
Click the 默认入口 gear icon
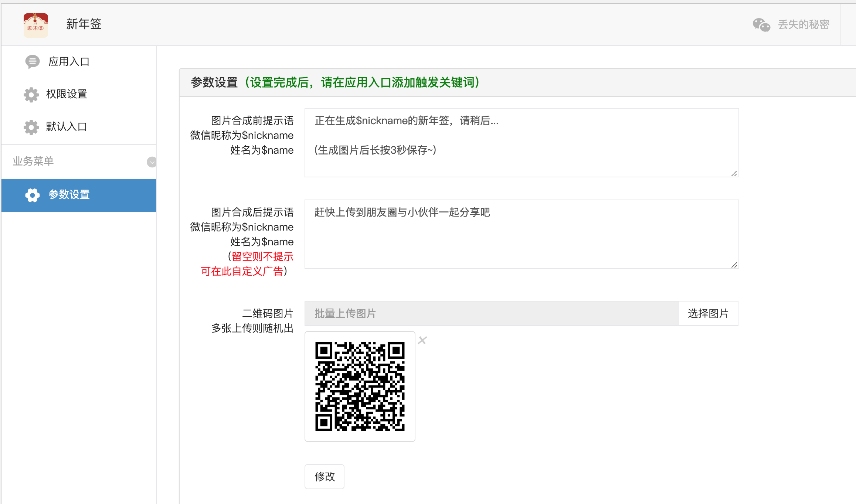[x=31, y=127]
